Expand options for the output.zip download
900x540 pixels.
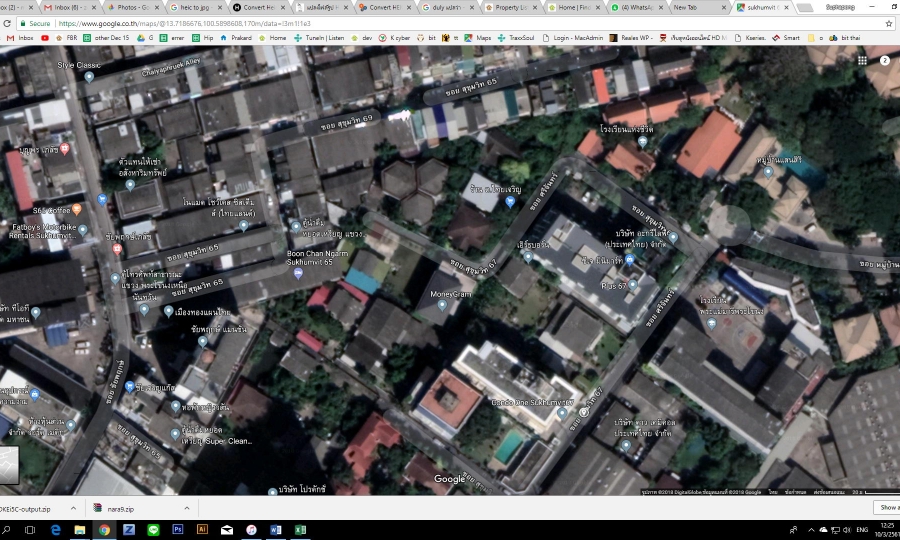click(x=73, y=508)
